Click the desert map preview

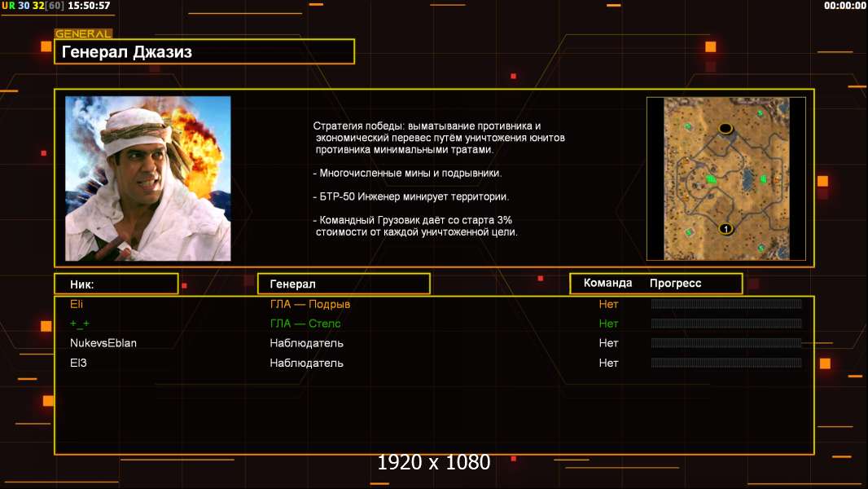click(726, 178)
